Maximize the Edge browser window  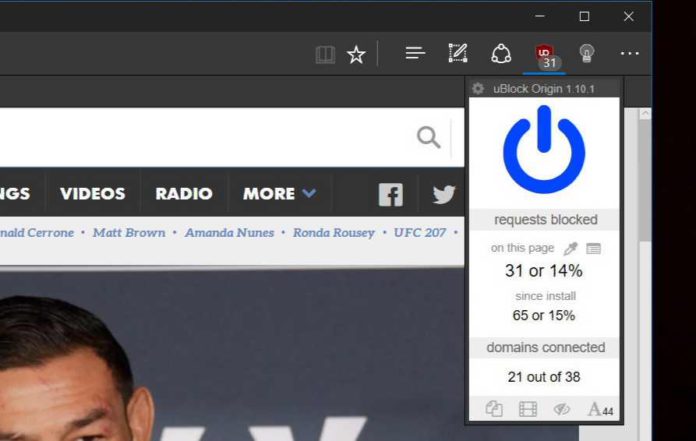coord(584,16)
